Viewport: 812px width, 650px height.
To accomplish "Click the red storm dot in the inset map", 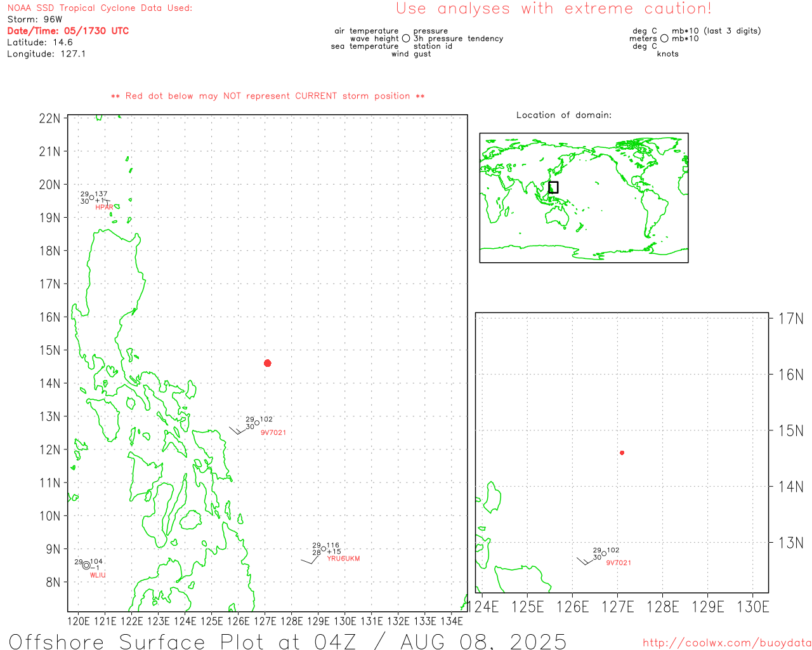I will tap(622, 453).
